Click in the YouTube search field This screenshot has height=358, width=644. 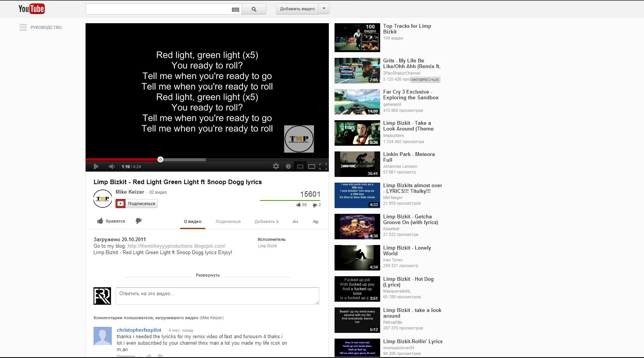pos(159,9)
